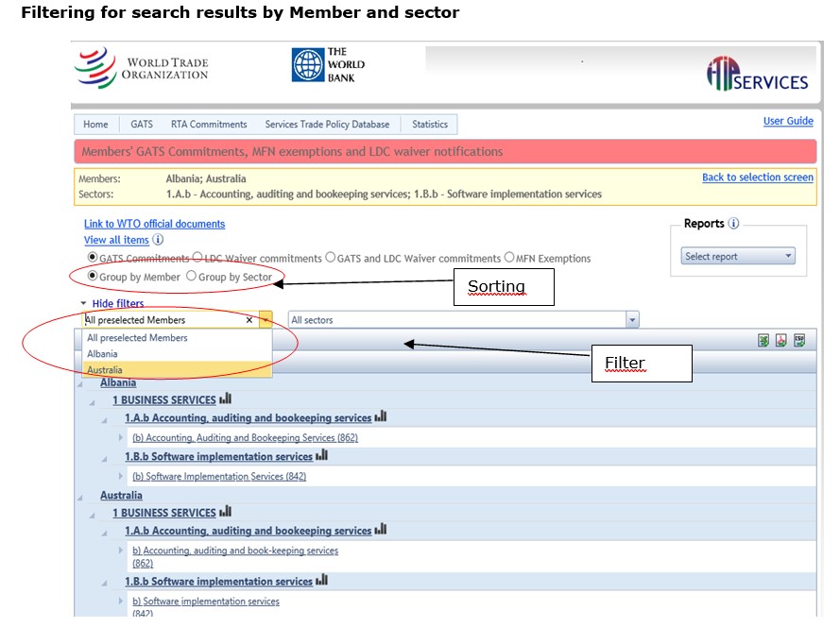
Task: Choose GATS and LDC Waiver commitments
Action: [331, 257]
